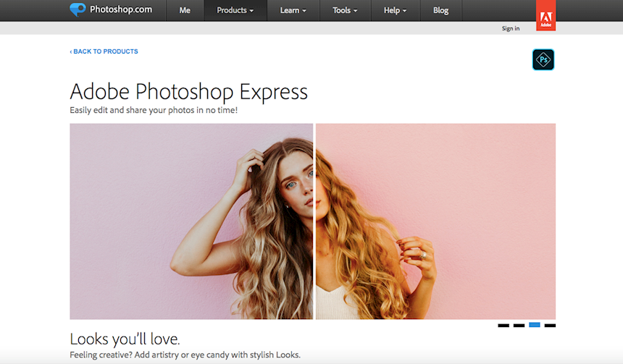Click the before-and-after woman photo

click(x=313, y=221)
